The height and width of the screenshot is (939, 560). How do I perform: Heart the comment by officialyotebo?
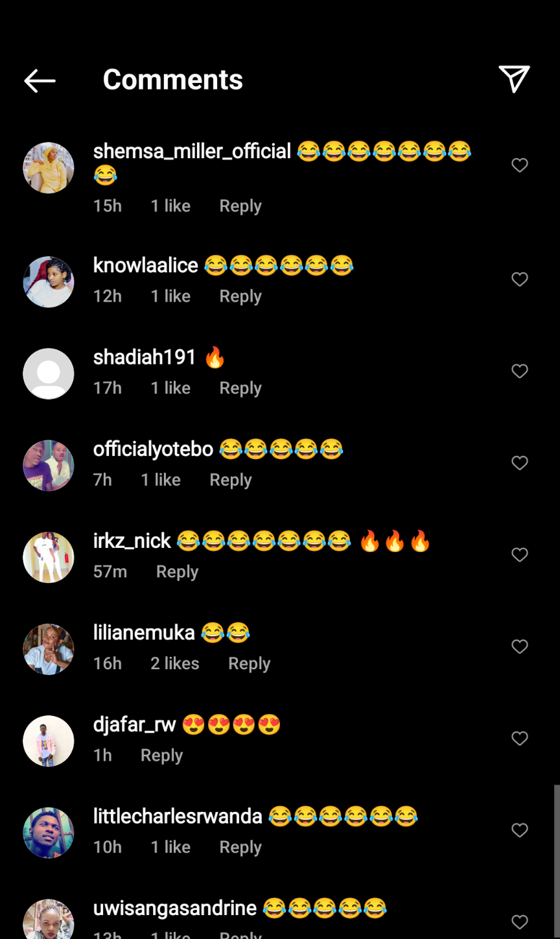[520, 463]
